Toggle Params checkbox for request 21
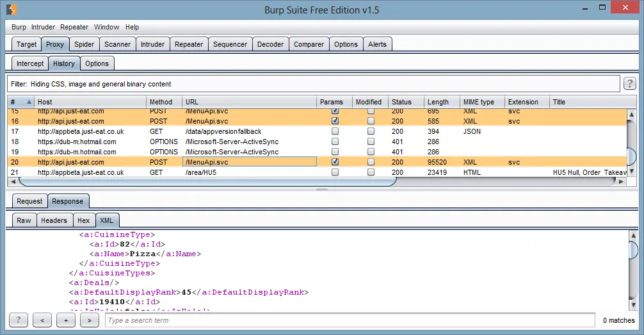Image resolution: width=644 pixels, height=335 pixels. 335,172
